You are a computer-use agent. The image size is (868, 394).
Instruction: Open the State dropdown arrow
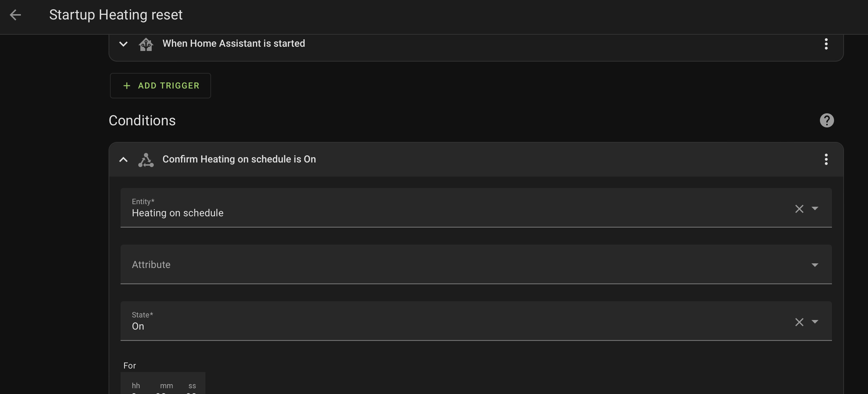point(815,322)
